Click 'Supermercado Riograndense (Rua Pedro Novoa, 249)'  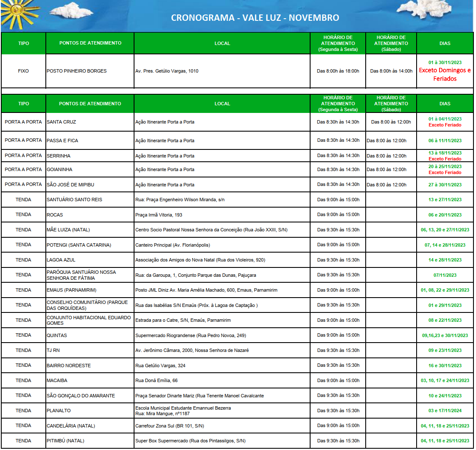190,335
